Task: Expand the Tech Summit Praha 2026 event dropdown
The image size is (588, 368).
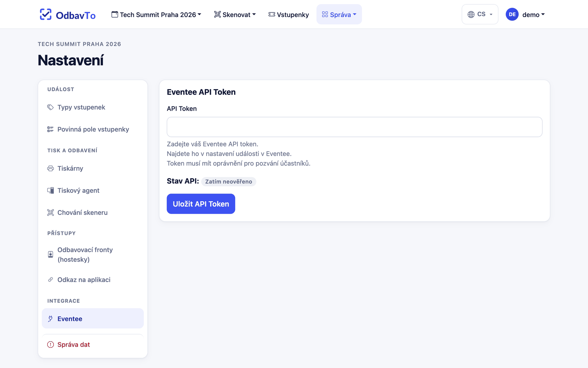Action: [x=156, y=14]
